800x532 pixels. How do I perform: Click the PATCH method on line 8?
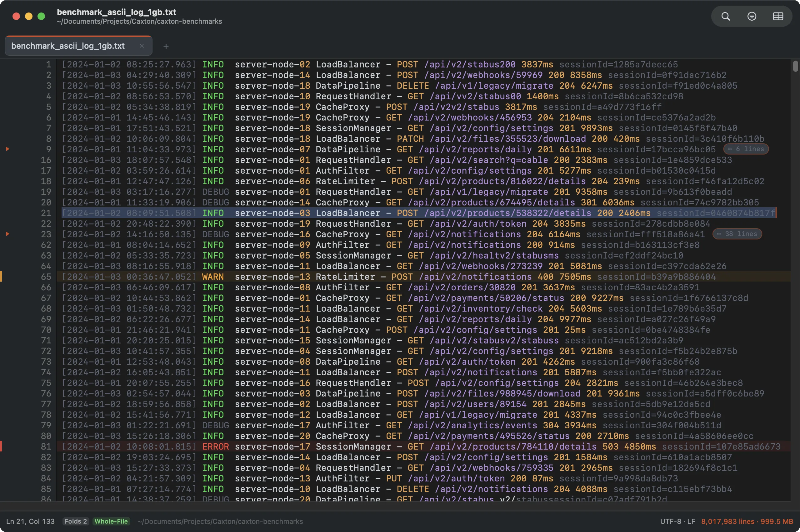click(x=410, y=139)
